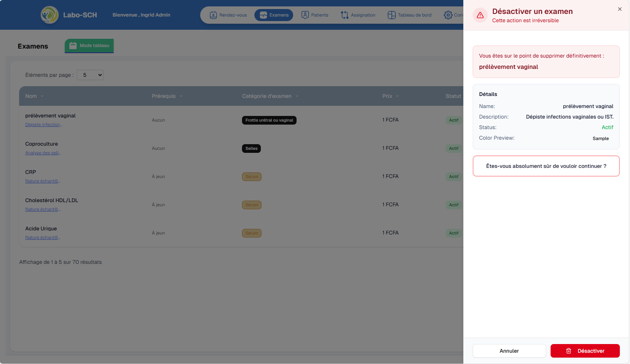Sort by the Nom column chevron
Screen dimensions: 630x364
pyautogui.click(x=42, y=96)
